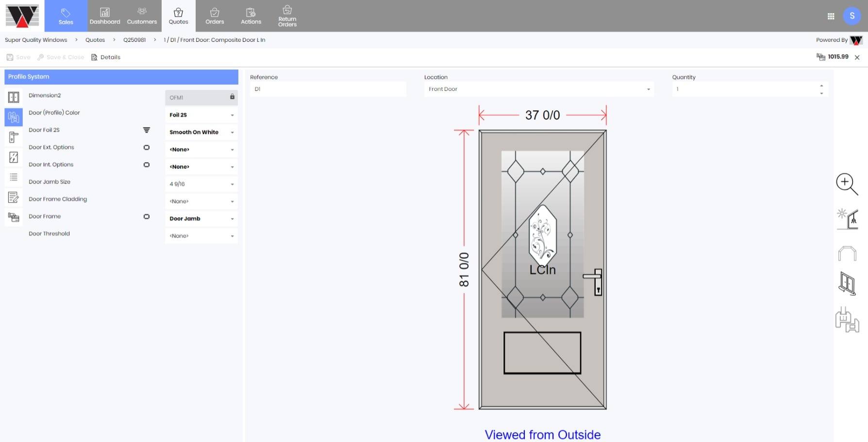Toggle the Door Ext. Options link icon
Image resolution: width=868 pixels, height=442 pixels.
click(147, 148)
